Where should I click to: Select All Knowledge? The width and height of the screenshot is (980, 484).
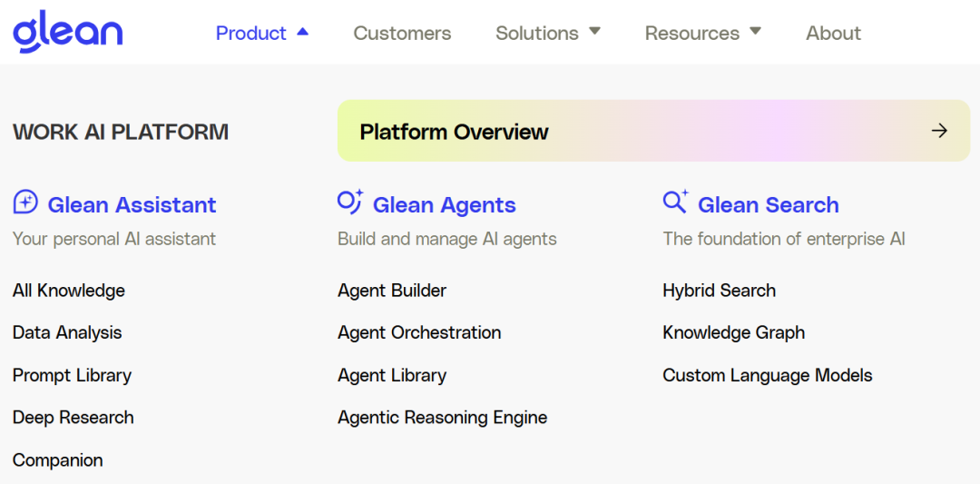coord(69,291)
